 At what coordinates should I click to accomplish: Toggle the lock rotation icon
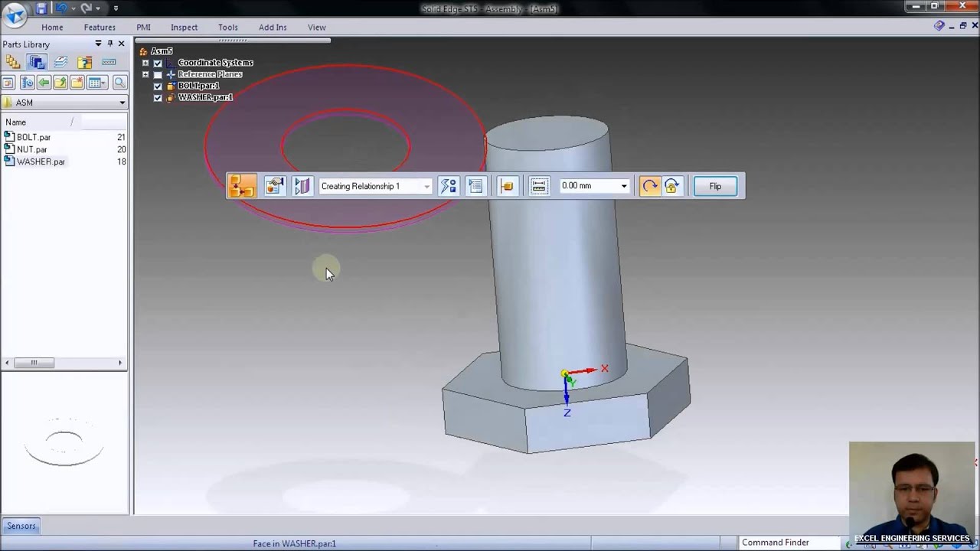pos(671,186)
